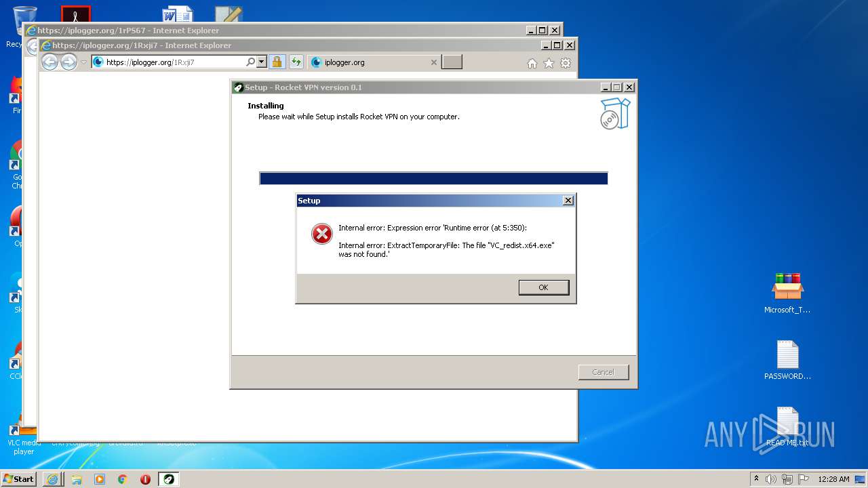Select the READ ME.txt desktop file

point(787,426)
